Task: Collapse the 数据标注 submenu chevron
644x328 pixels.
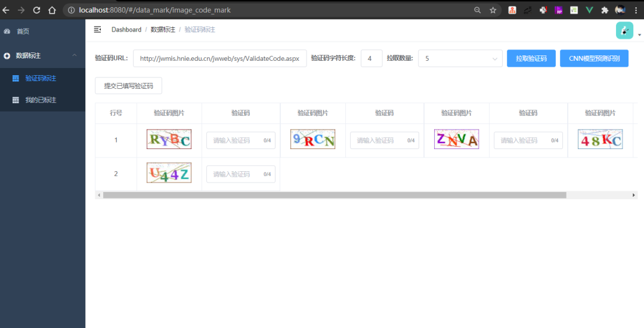Action: click(x=75, y=55)
